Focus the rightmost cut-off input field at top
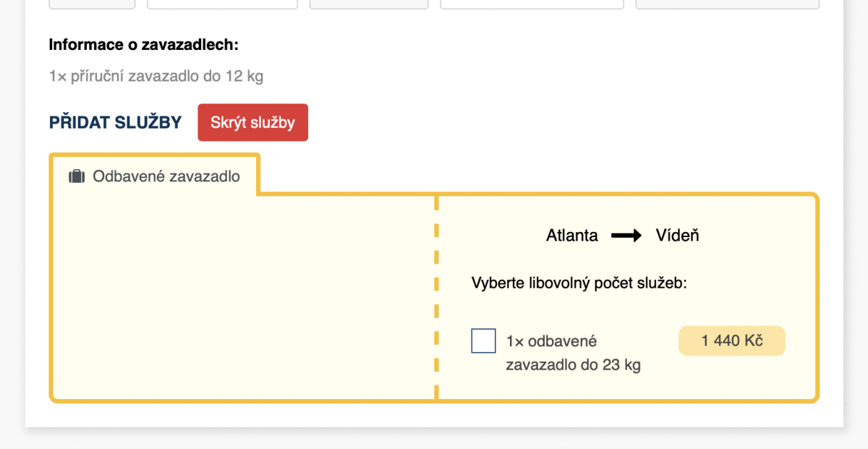This screenshot has width=868, height=449. [727, 4]
